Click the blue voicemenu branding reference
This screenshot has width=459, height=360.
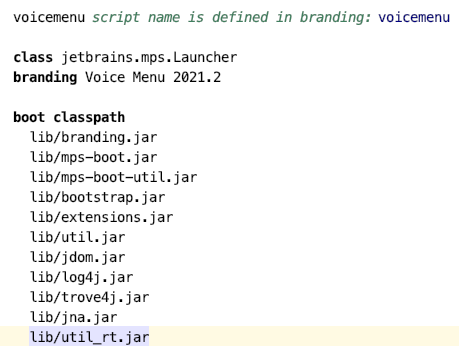pyautogui.click(x=414, y=17)
